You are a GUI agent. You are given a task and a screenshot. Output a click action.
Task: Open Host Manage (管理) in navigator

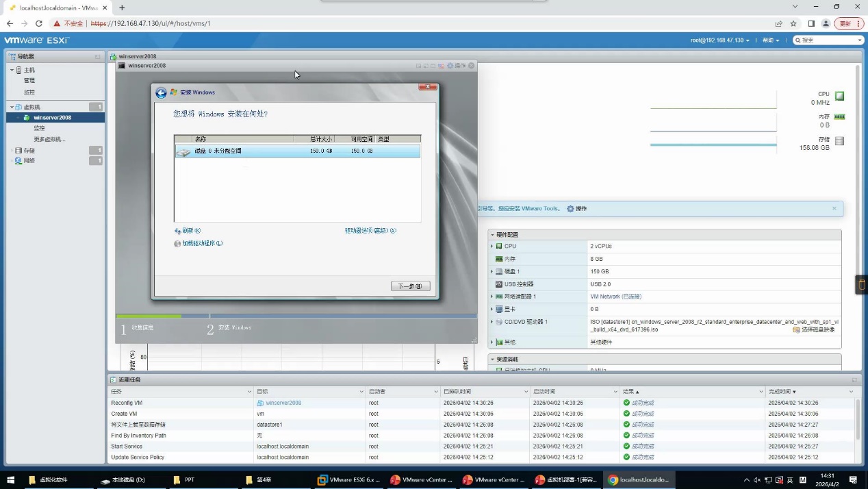tap(29, 81)
